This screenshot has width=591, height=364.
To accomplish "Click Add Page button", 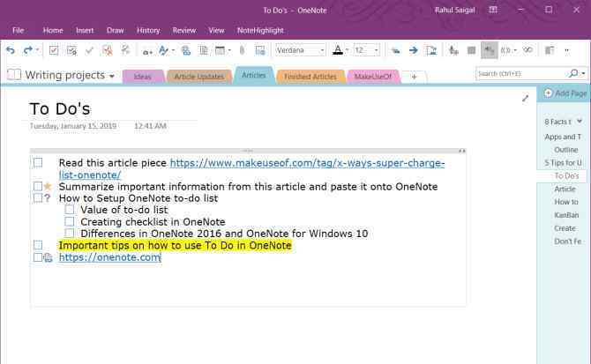I will click(565, 93).
